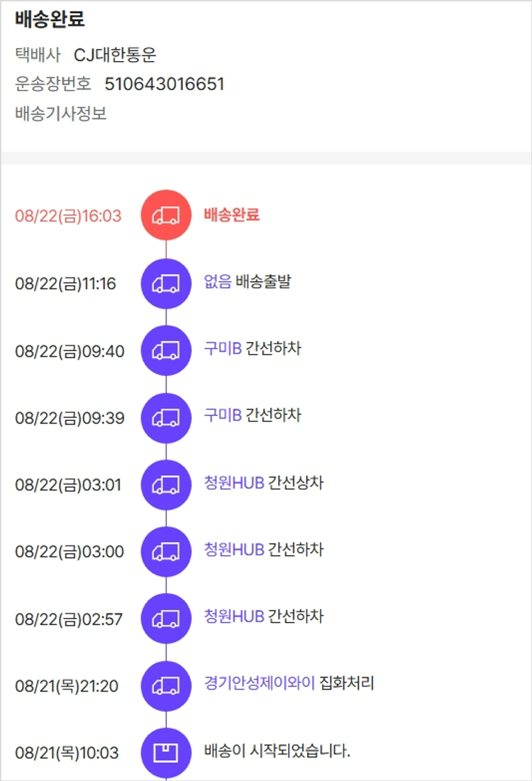
Task: Click the truck icon at 08/22 09:39
Action: pos(166,417)
